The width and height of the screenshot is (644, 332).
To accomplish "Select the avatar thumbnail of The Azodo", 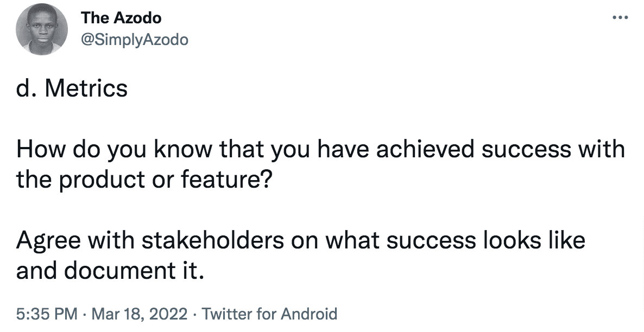I will click(x=41, y=29).
